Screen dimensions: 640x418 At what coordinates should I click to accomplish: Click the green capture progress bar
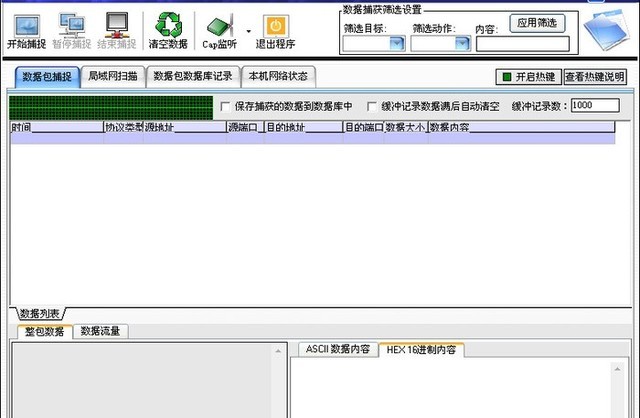point(111,106)
